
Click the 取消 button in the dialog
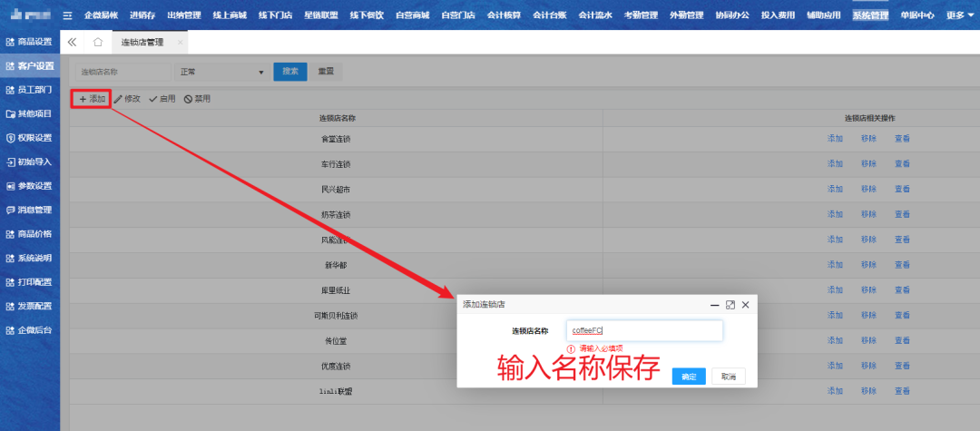click(x=728, y=377)
